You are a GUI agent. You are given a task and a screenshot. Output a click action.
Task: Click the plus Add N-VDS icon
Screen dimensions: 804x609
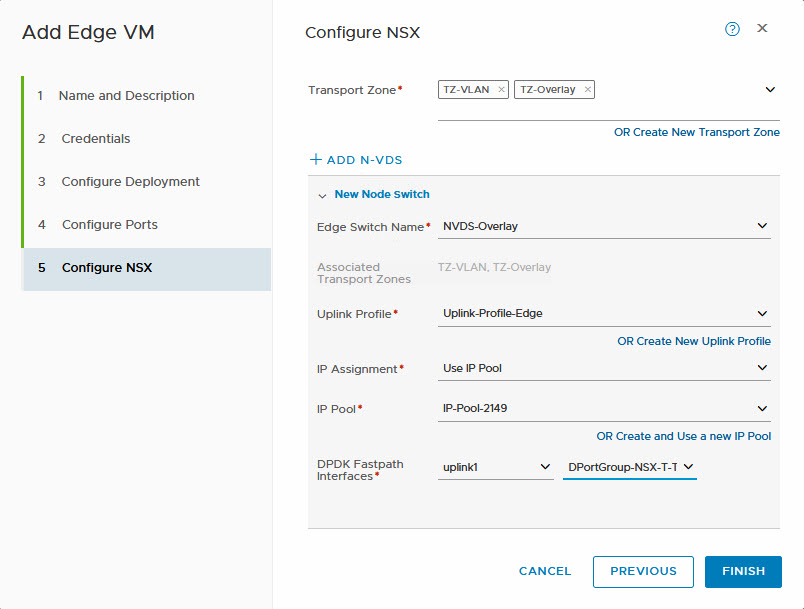316,160
